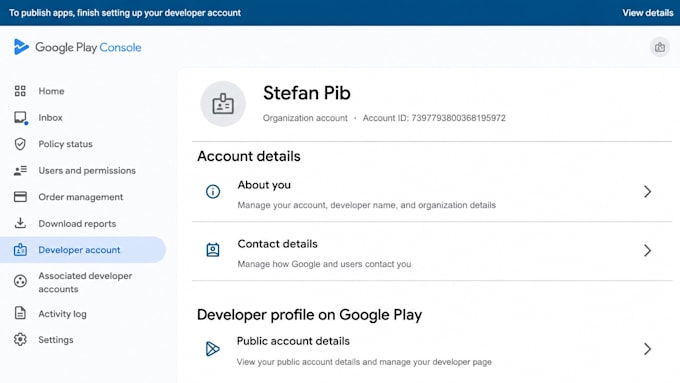
Task: Open Download reports page
Action: tap(77, 223)
